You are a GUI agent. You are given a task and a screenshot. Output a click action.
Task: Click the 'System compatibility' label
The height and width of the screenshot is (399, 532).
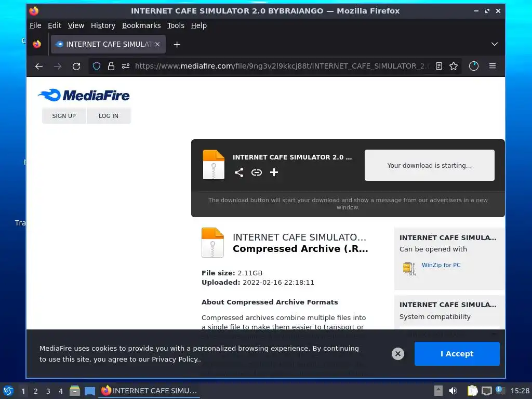(x=435, y=317)
